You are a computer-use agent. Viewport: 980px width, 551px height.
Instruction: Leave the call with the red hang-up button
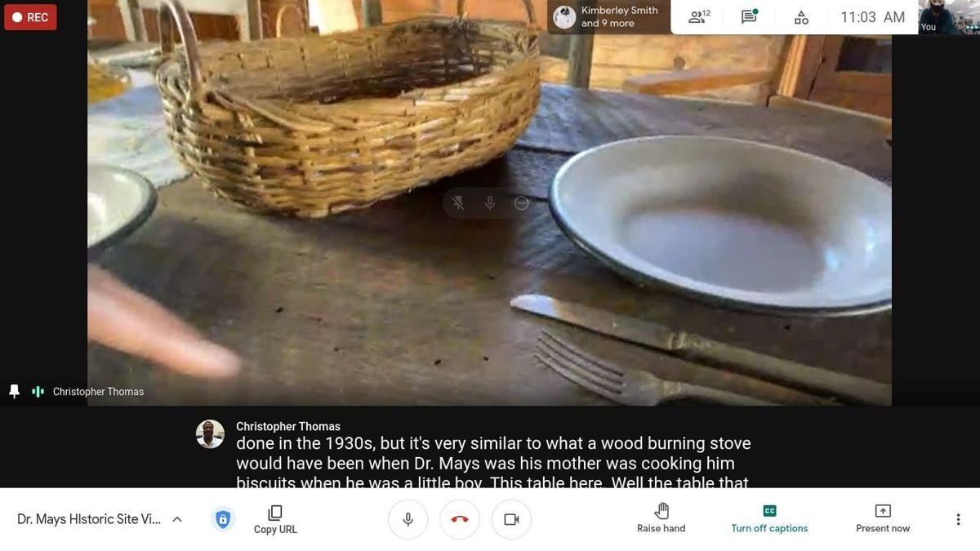click(460, 519)
